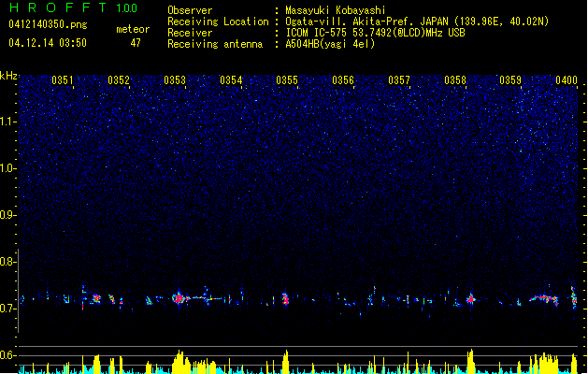Viewport: 588px width, 374px height.
Task: Click the meteor label
Action: click(133, 29)
